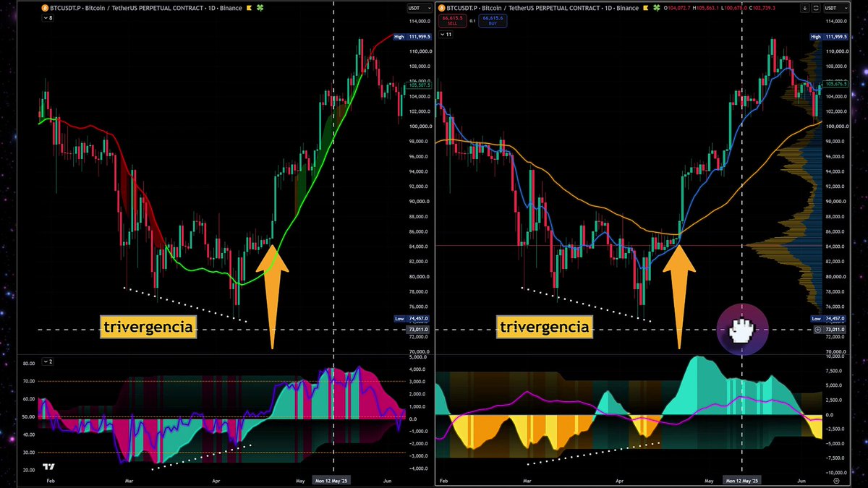Viewport: 868px width, 488px height.
Task: Click the High 111,959.5 label on right chart
Action: coord(827,37)
